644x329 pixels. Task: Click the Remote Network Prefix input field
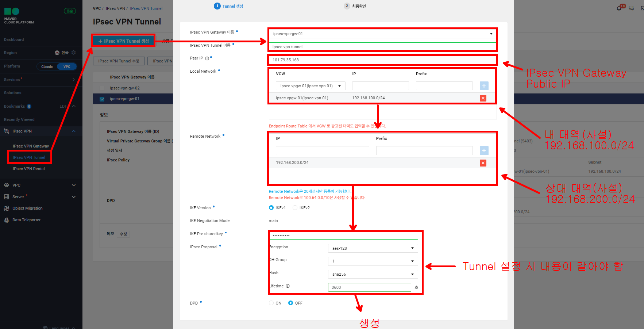pos(424,150)
